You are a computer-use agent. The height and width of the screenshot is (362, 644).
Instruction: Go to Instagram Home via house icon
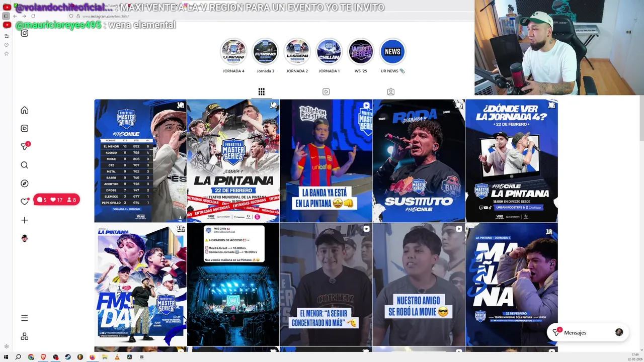click(x=24, y=110)
